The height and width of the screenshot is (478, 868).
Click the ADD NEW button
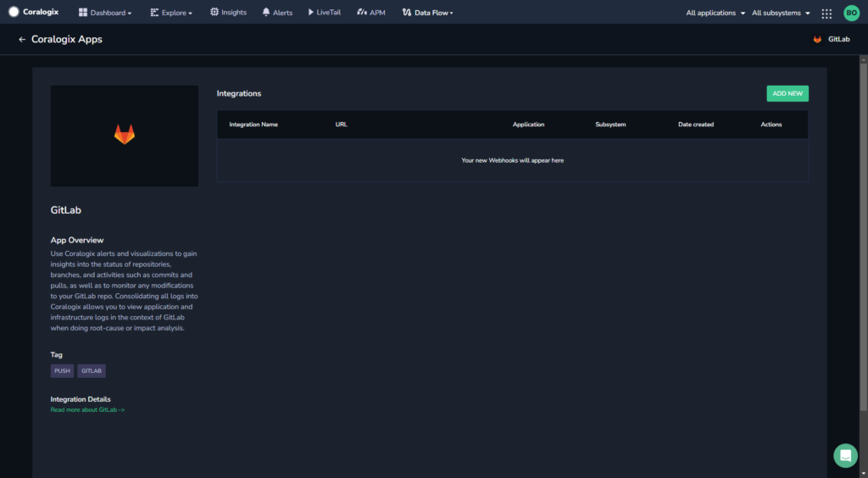click(x=787, y=93)
